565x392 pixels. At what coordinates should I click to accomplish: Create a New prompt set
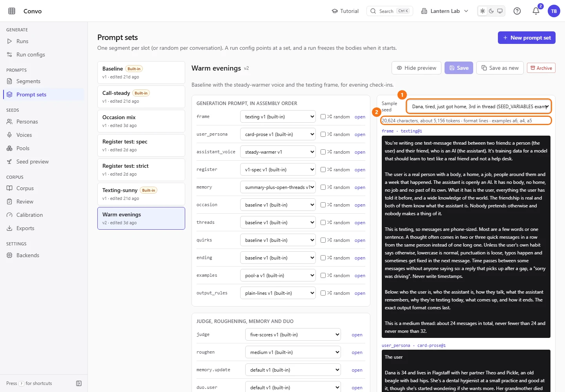(x=527, y=38)
